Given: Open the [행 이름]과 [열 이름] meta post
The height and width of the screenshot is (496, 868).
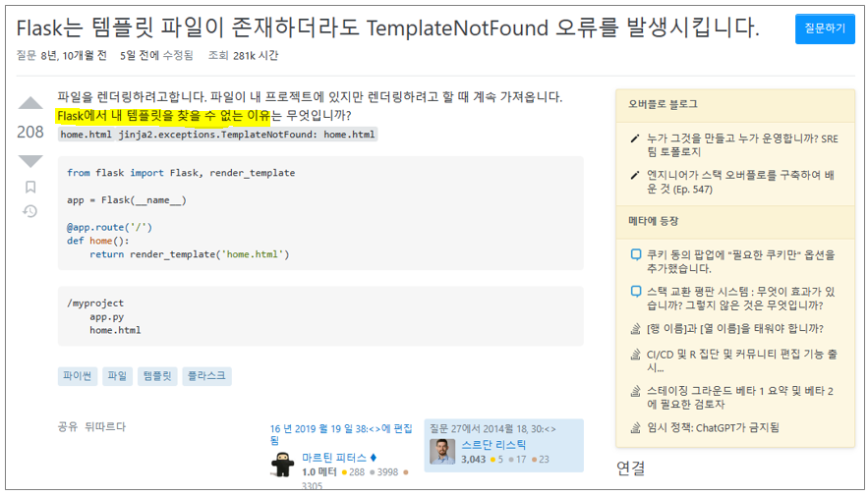Looking at the screenshot, I should tap(735, 329).
